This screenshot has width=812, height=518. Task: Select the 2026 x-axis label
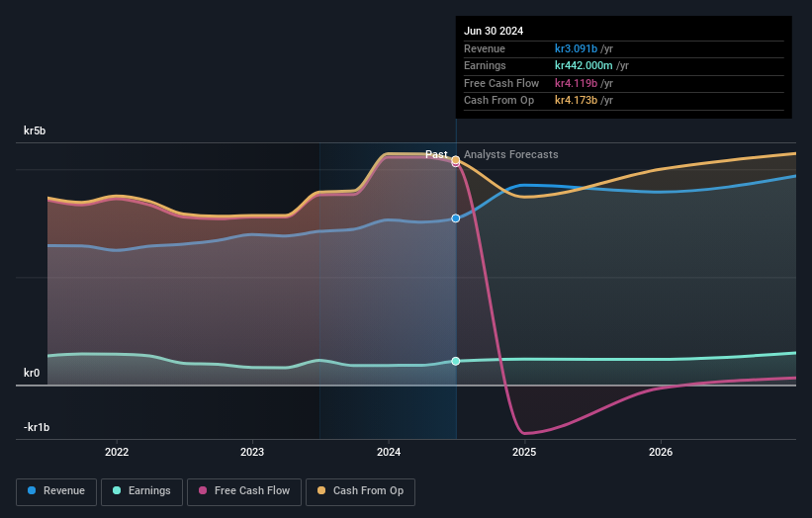click(661, 452)
